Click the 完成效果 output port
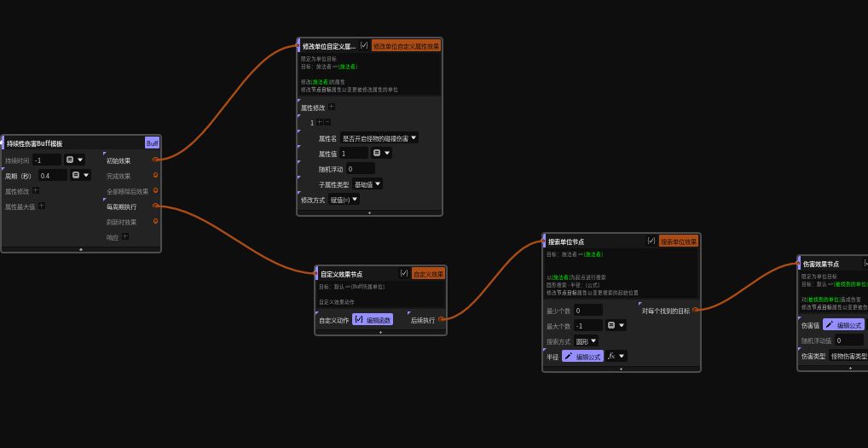This screenshot has height=448, width=868. pos(155,175)
